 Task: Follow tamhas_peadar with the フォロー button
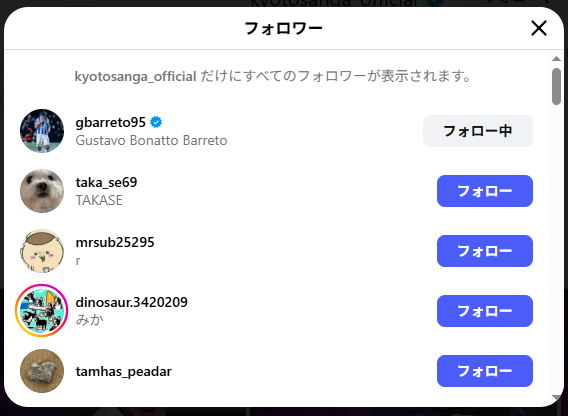point(485,371)
